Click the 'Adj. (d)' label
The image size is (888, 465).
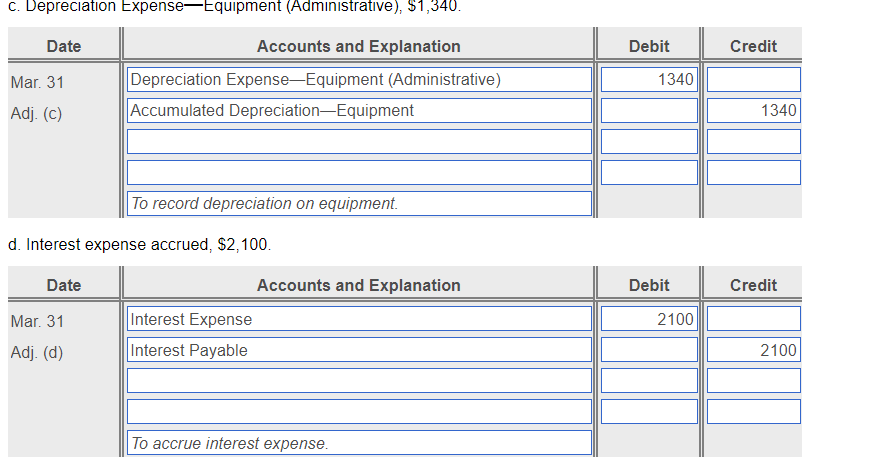37,353
